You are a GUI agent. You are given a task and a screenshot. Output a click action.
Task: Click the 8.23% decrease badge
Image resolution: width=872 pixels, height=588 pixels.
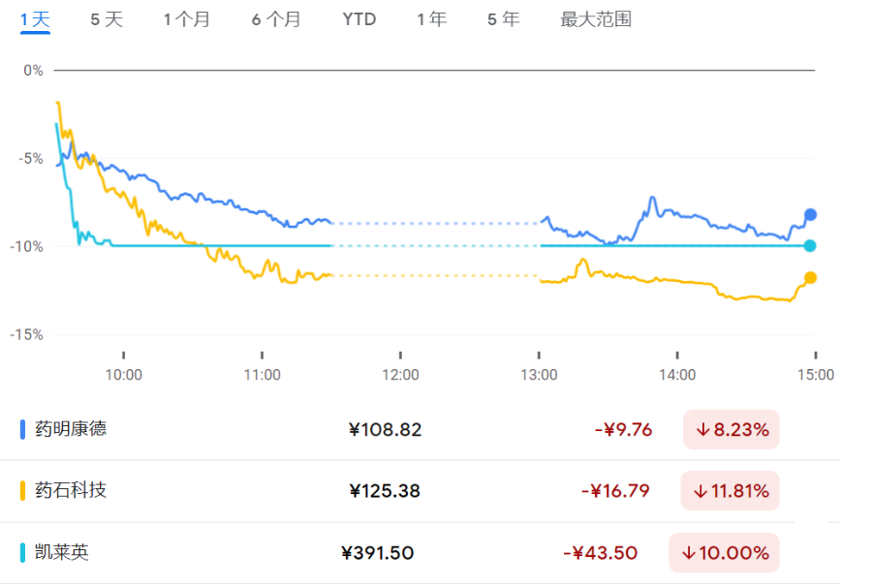pyautogui.click(x=732, y=429)
